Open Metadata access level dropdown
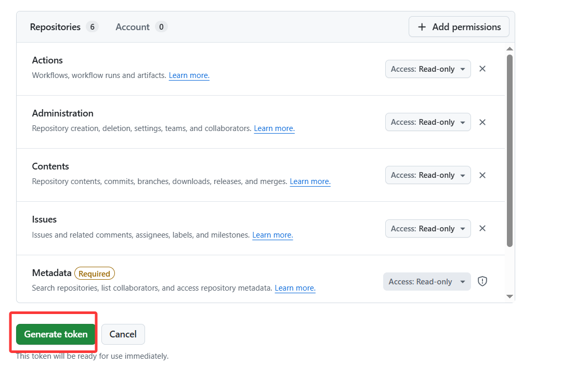This screenshot has width=562, height=392. pos(427,282)
